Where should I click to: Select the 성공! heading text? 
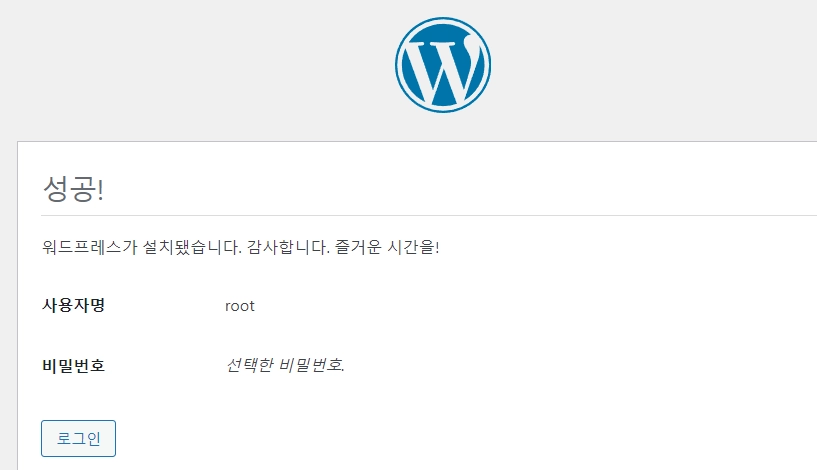coord(73,188)
